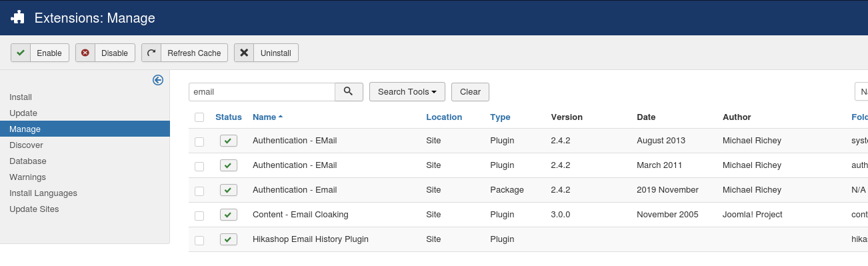Select the August 2013 Authentication - EMail row checkbox
Screen dimensions: 868x266
click(x=199, y=141)
